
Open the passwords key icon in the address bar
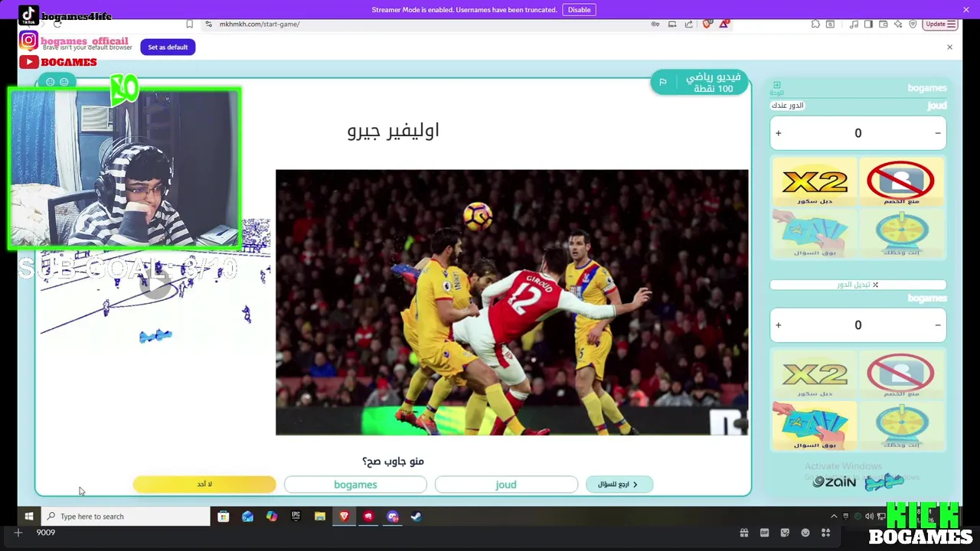[x=655, y=24]
